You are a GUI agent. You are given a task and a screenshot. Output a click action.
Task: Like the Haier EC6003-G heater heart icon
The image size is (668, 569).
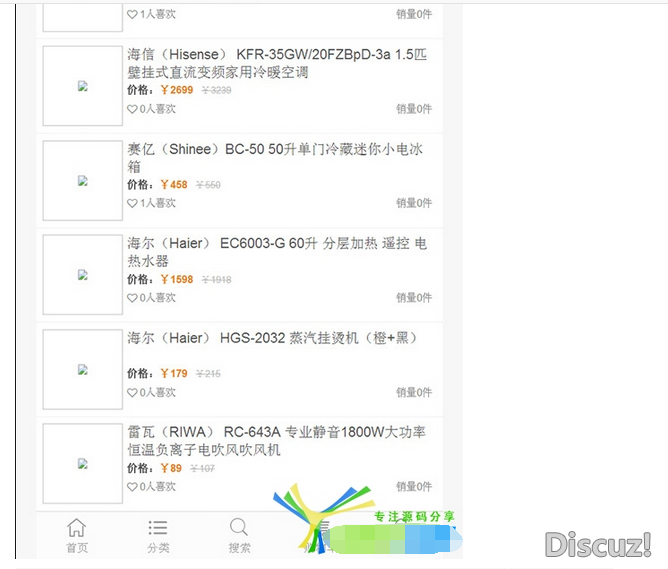(132, 298)
